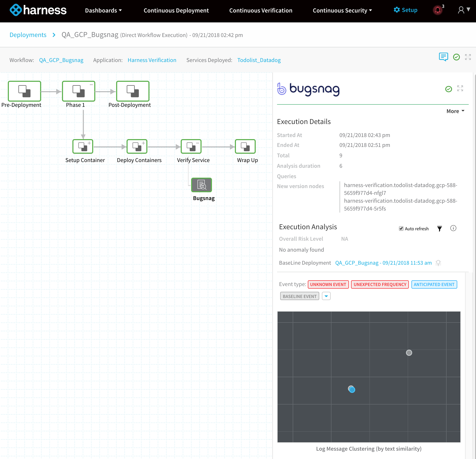Expand the Bugsnag details panel fullscreen
Screen dimensions: 476x459
coord(460,88)
